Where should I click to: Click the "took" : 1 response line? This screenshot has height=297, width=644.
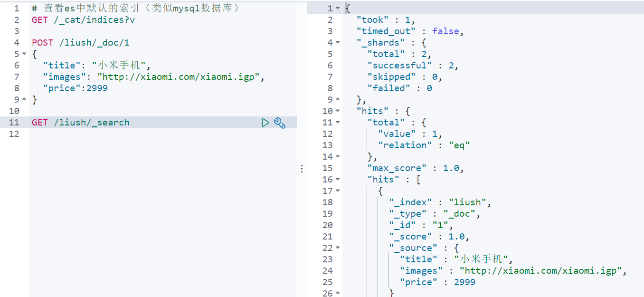(386, 20)
